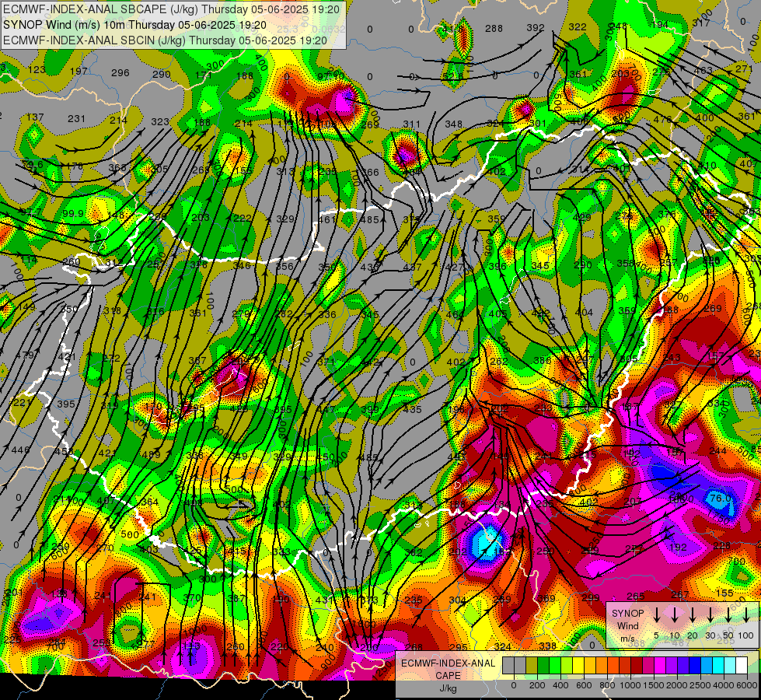Viewport: 761px width, 700px height.
Task: Click the 1500 tick label on color bar
Action: click(653, 685)
